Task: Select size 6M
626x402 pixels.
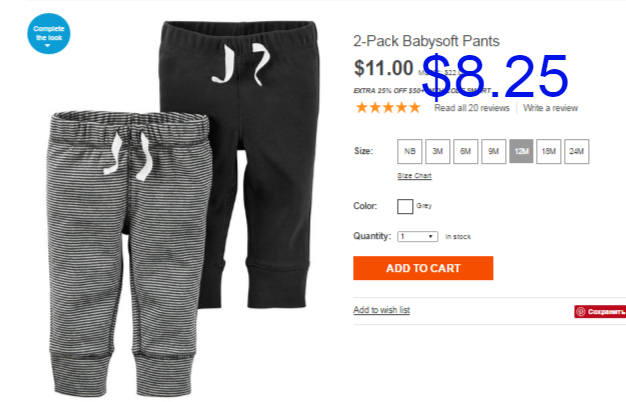Action: (466, 151)
